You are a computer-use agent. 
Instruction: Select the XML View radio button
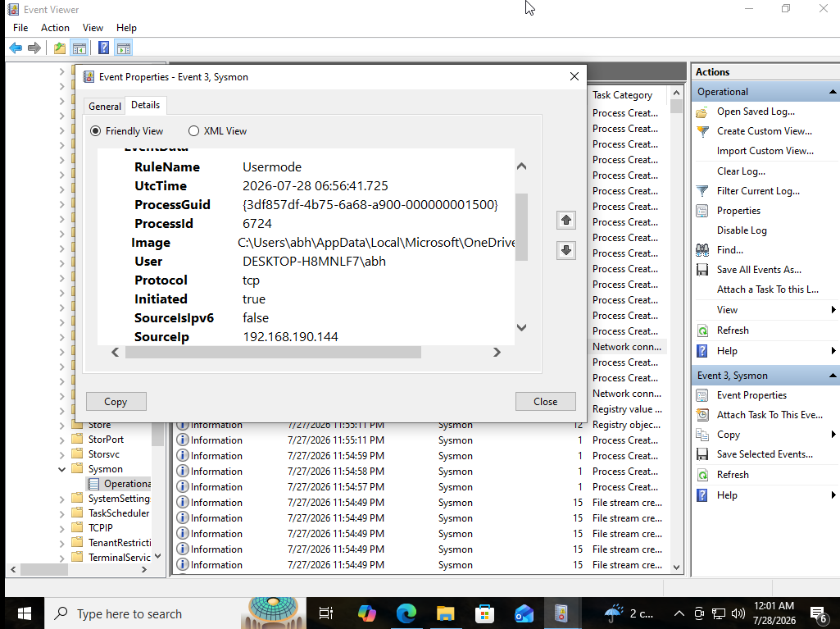193,131
